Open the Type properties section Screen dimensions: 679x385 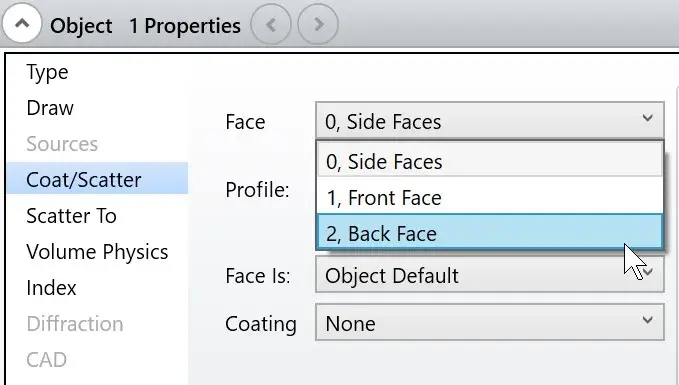point(47,72)
